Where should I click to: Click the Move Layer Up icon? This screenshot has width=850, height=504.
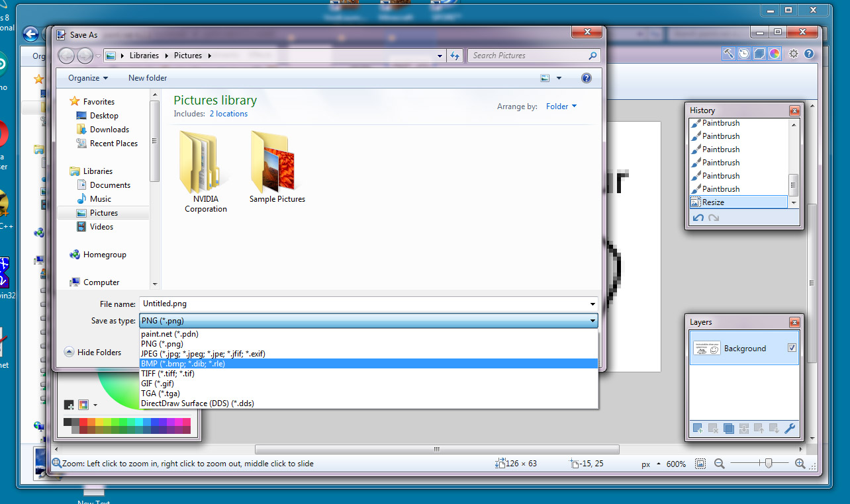pos(759,429)
